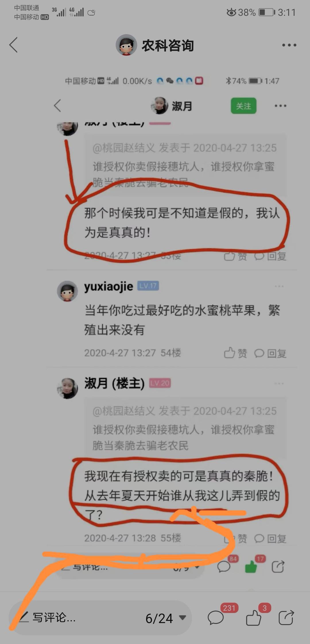Go back using top-left arrow

click(13, 45)
